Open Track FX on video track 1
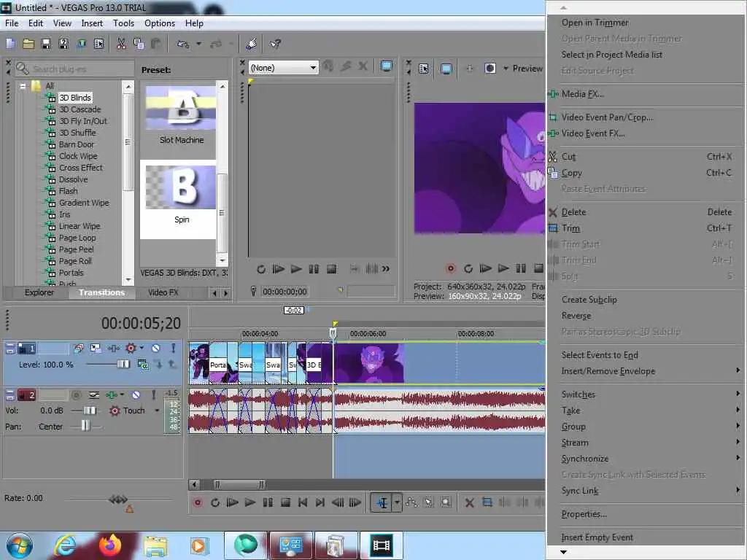 click(113, 349)
